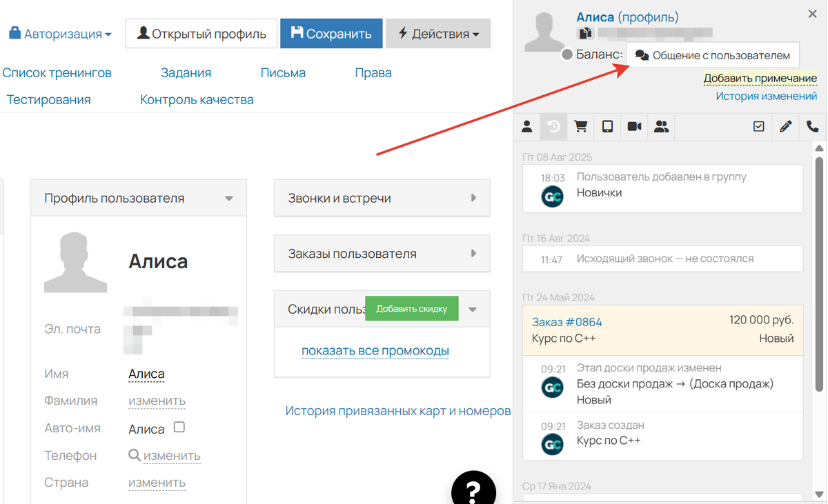This screenshot has height=504, width=828.
Task: Click изменить next to Фамилия
Action: click(x=157, y=401)
